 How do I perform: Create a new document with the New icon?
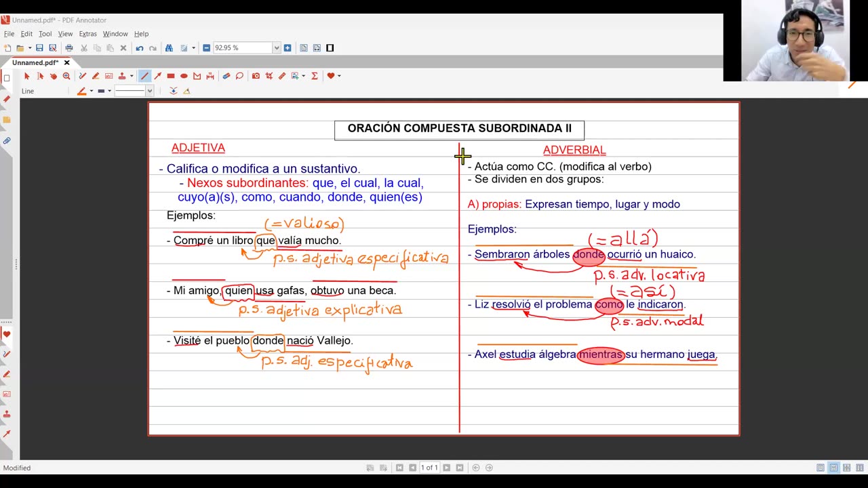(x=7, y=48)
